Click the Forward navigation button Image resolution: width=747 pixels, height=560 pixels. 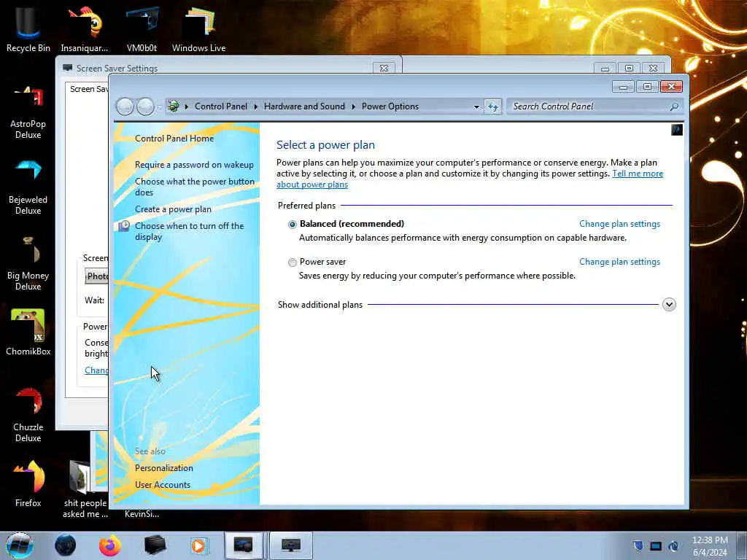point(145,106)
